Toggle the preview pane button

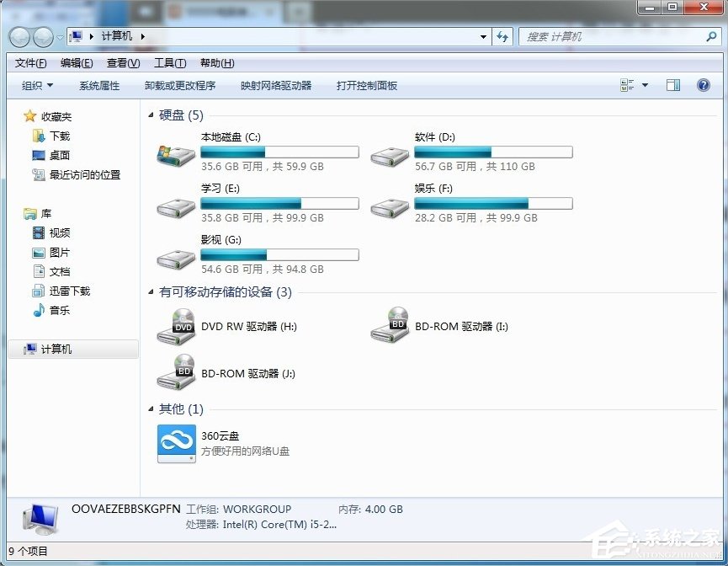point(673,85)
